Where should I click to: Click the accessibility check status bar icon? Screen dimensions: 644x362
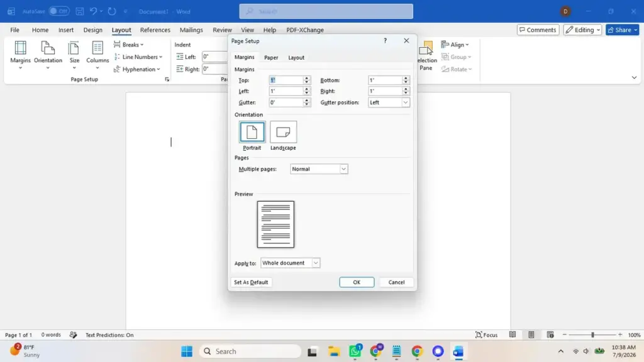[x=73, y=335]
